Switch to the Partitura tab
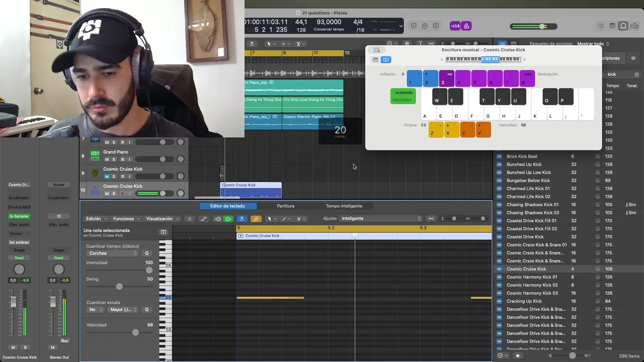 tap(285, 206)
